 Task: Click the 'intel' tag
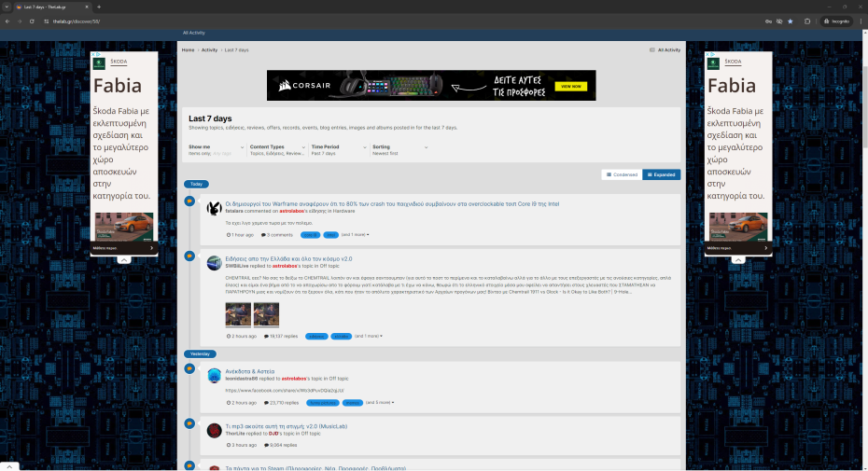point(330,235)
